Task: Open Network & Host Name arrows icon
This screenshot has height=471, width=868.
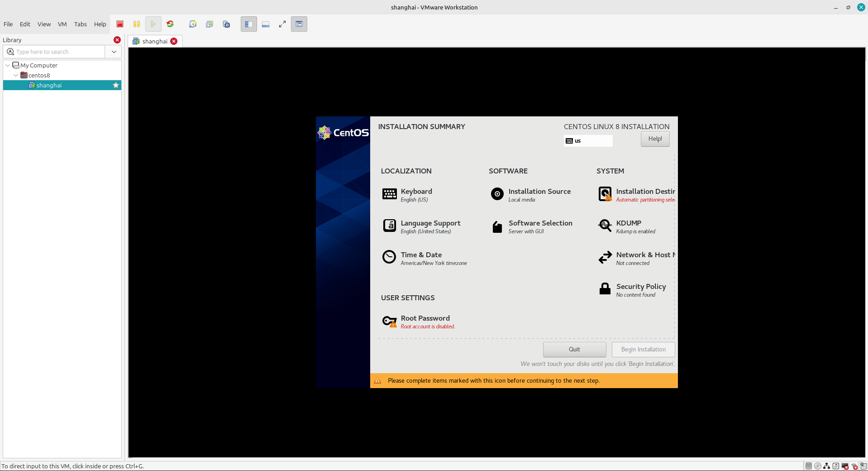Action: coord(605,258)
